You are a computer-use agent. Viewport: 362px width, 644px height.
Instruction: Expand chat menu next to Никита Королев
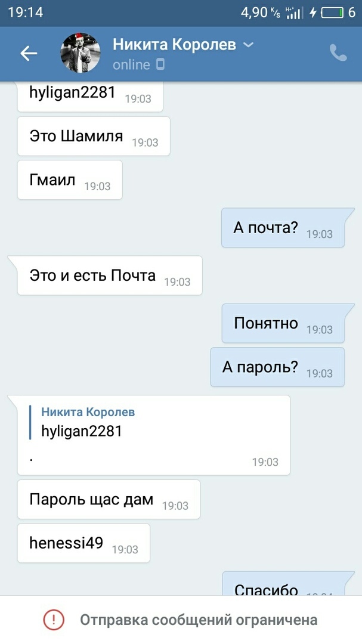249,44
